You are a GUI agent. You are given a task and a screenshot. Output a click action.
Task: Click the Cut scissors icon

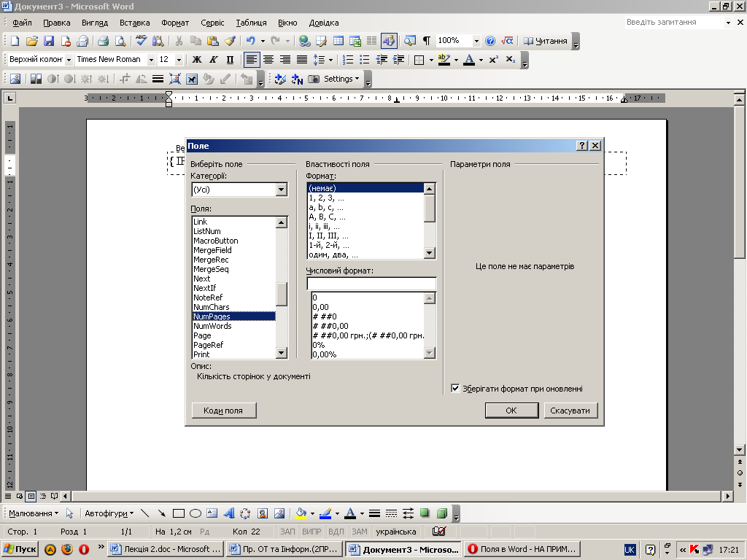[x=179, y=41]
